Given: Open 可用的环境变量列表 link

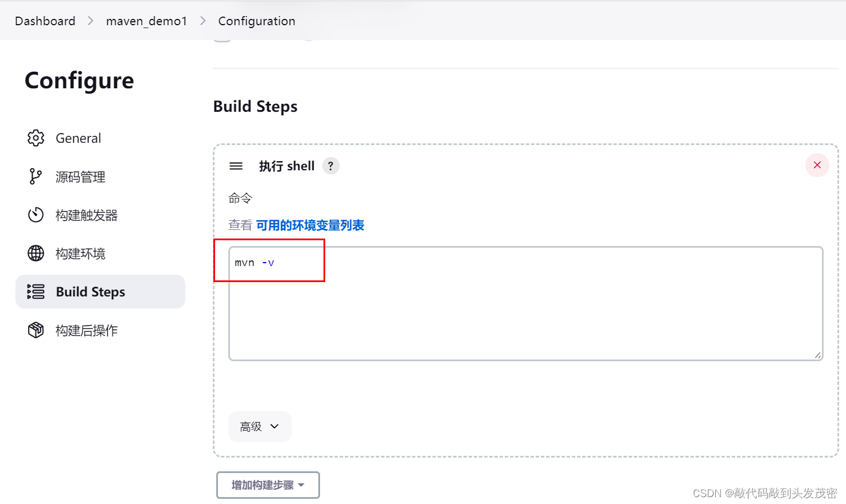Looking at the screenshot, I should pos(310,225).
